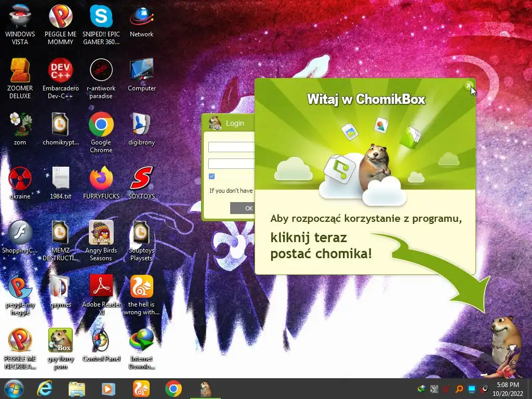Open the PEGGLE ME NECKBEA... icon
The image size is (532, 399).
pyautogui.click(x=20, y=340)
